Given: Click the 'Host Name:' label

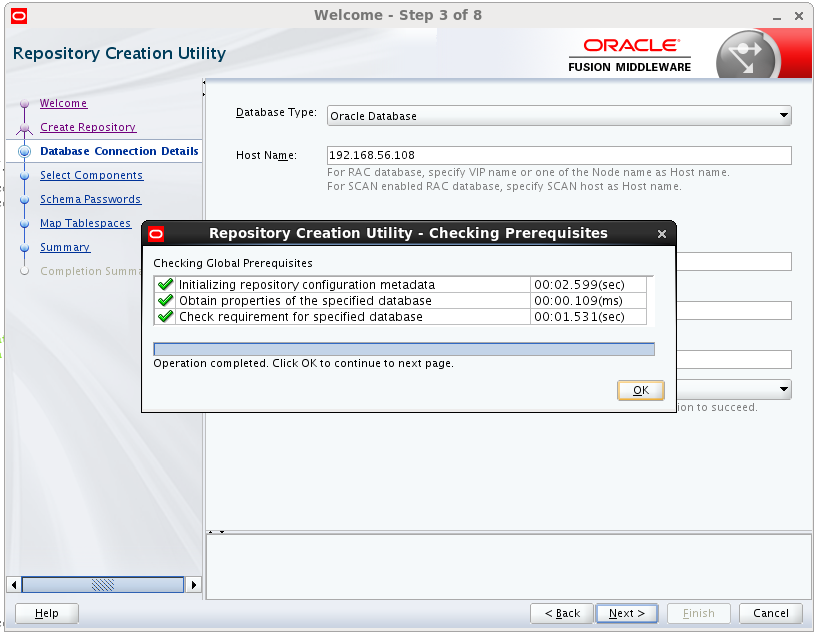Looking at the screenshot, I should [x=266, y=155].
